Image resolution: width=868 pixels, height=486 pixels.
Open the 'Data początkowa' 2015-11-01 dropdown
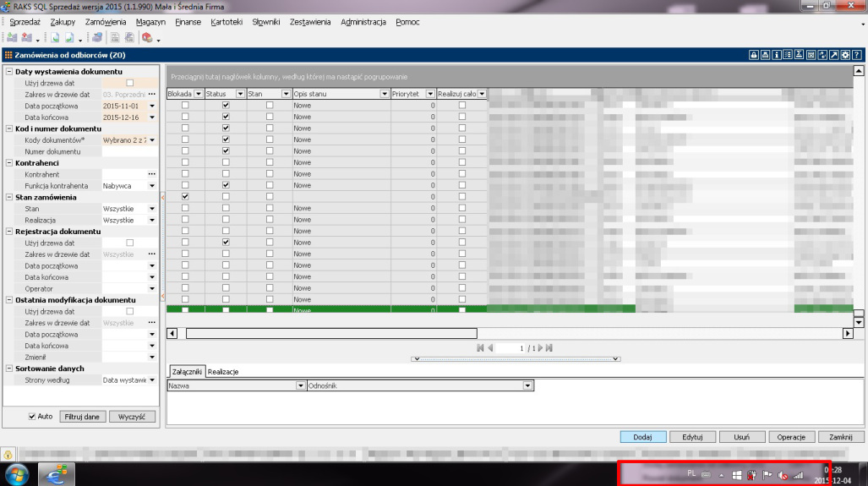tap(152, 106)
